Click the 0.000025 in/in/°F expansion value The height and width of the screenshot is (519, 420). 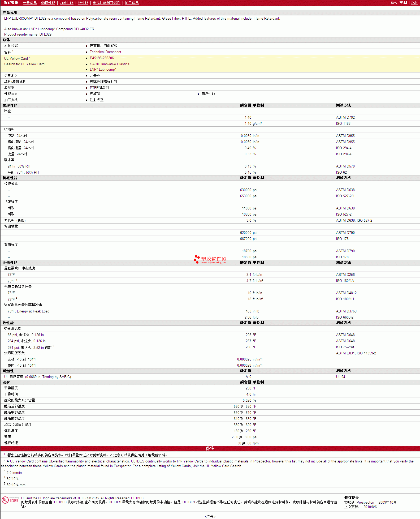[250, 359]
